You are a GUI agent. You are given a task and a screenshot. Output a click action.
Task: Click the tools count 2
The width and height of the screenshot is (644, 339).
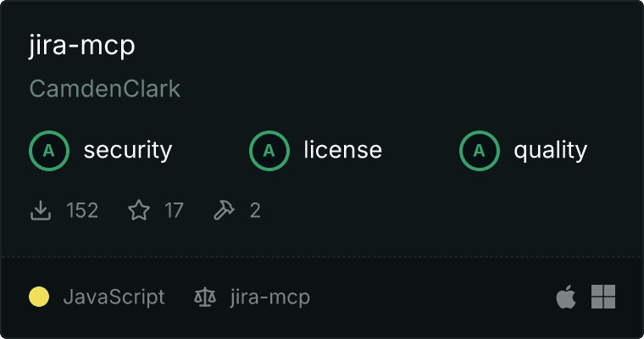coord(255,210)
